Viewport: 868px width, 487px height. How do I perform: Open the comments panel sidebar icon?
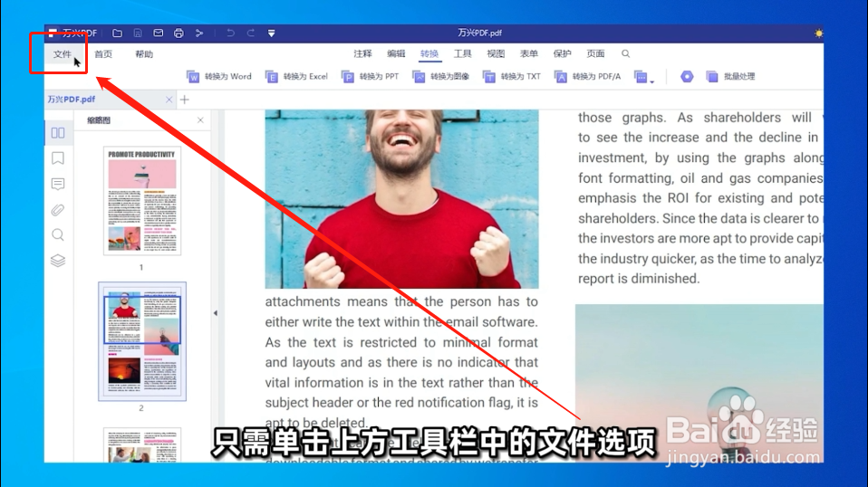pyautogui.click(x=58, y=184)
